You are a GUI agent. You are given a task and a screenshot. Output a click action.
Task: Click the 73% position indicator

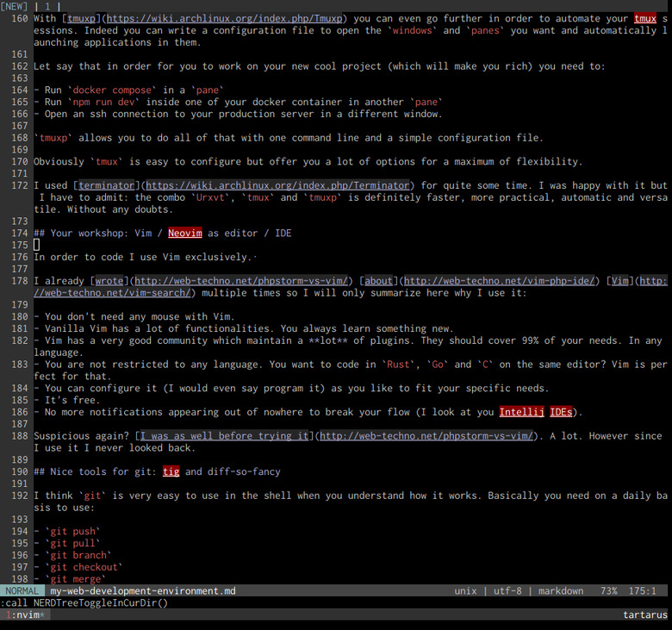pyautogui.click(x=608, y=591)
